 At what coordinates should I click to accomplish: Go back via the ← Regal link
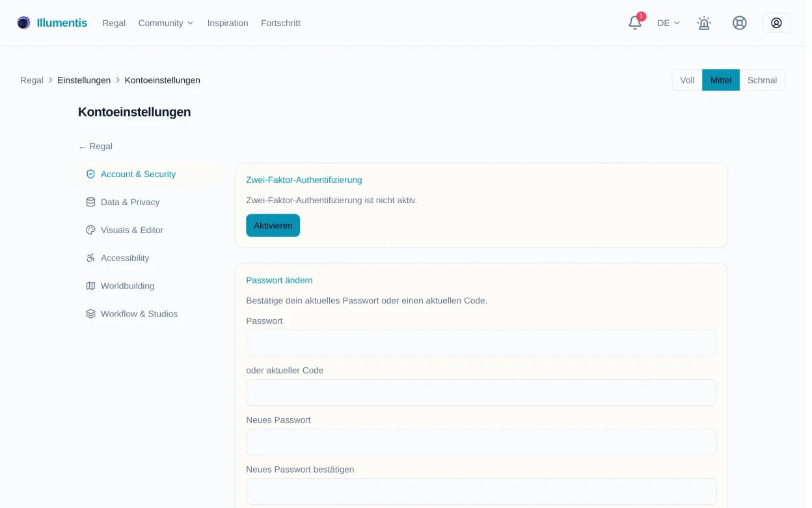coord(96,147)
